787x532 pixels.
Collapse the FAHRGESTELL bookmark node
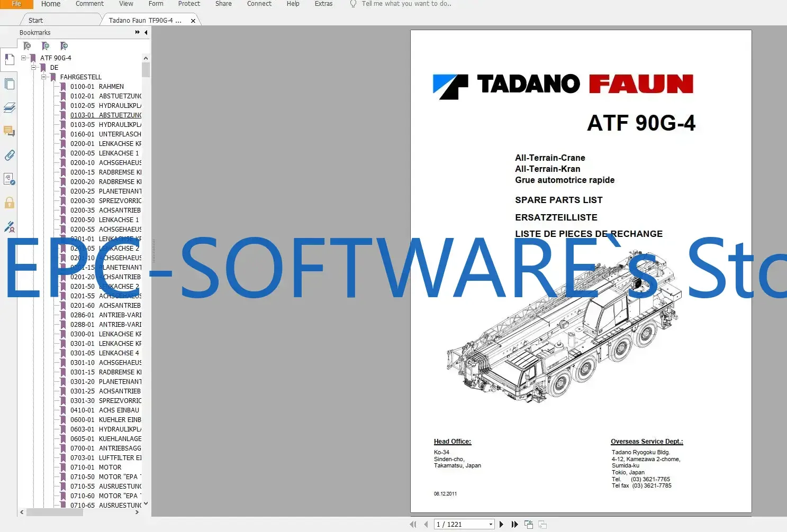[44, 77]
